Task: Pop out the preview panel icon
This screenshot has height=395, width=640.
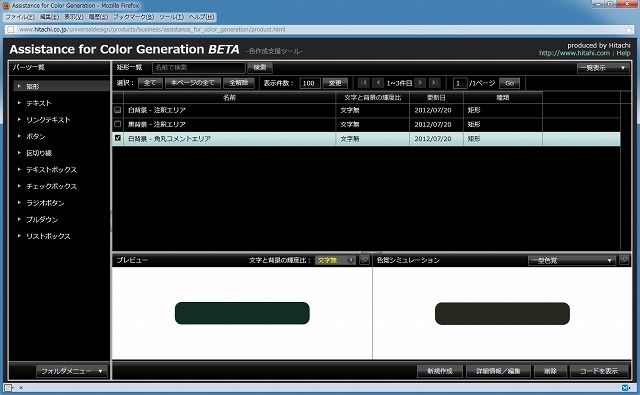Action: click(x=364, y=260)
